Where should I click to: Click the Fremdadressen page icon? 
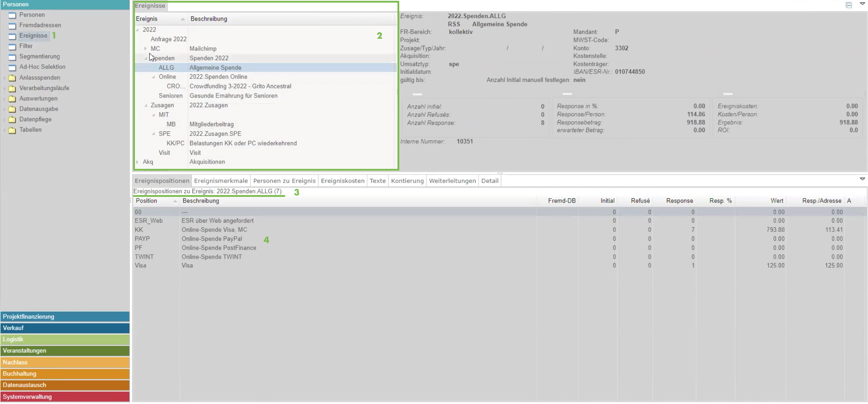pyautogui.click(x=12, y=26)
